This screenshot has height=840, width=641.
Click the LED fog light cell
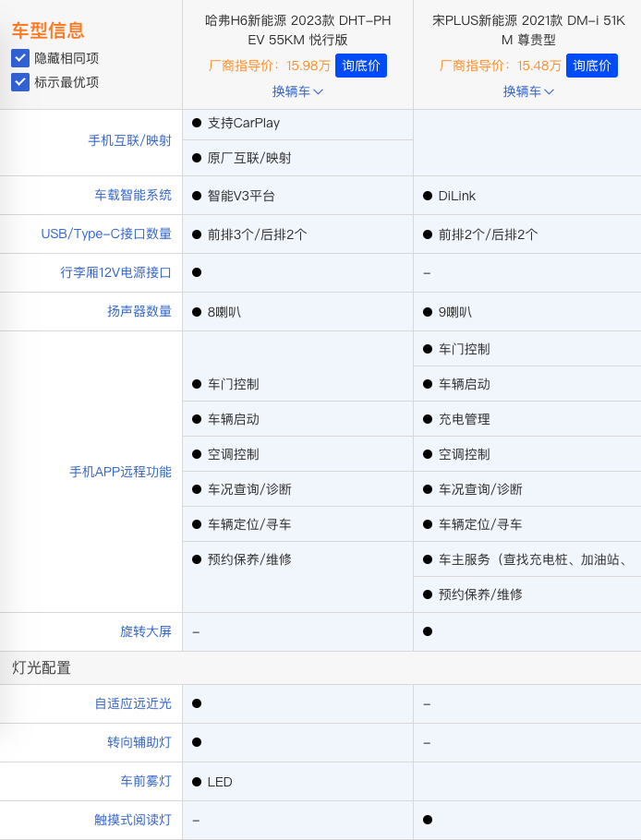coord(298,782)
